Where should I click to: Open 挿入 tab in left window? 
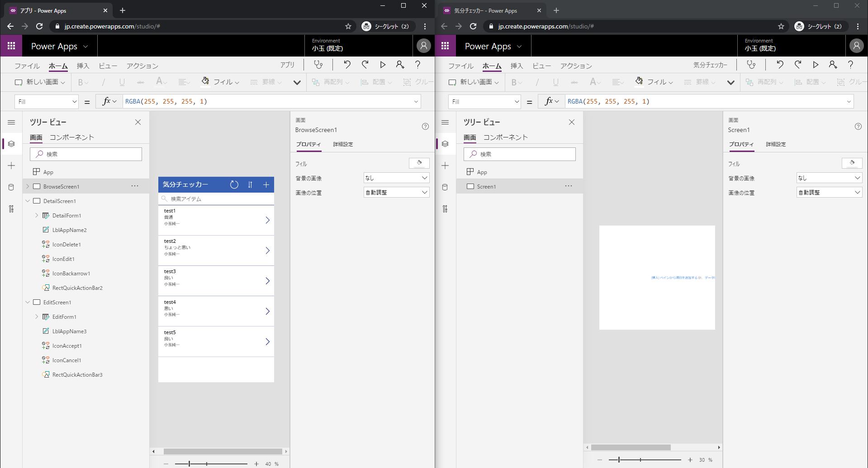(x=83, y=66)
